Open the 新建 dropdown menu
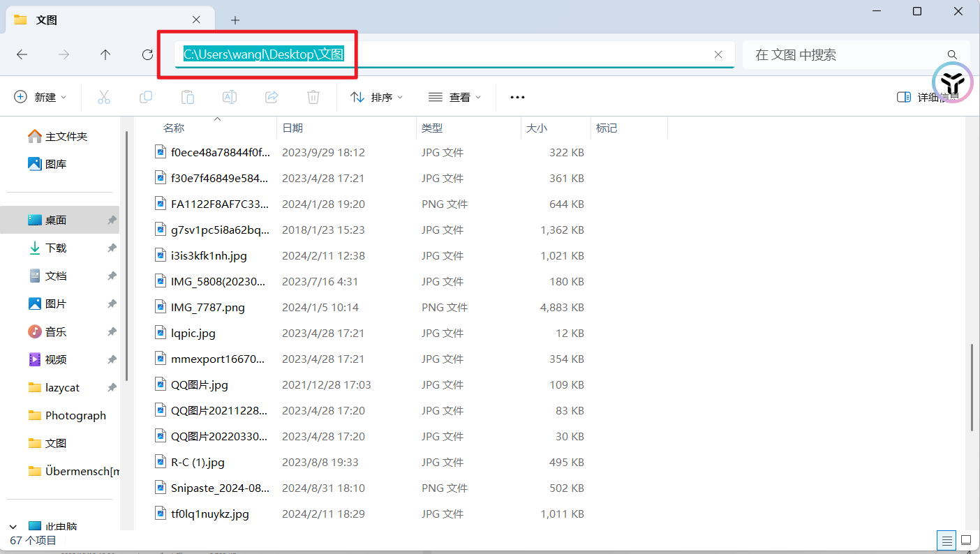The width and height of the screenshot is (980, 554). pyautogui.click(x=40, y=97)
